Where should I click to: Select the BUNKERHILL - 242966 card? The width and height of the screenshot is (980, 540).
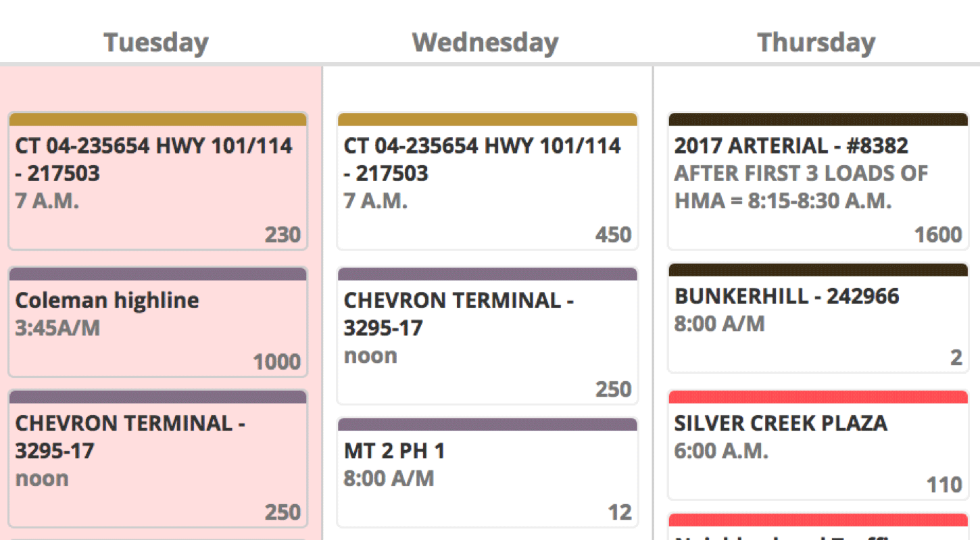818,318
